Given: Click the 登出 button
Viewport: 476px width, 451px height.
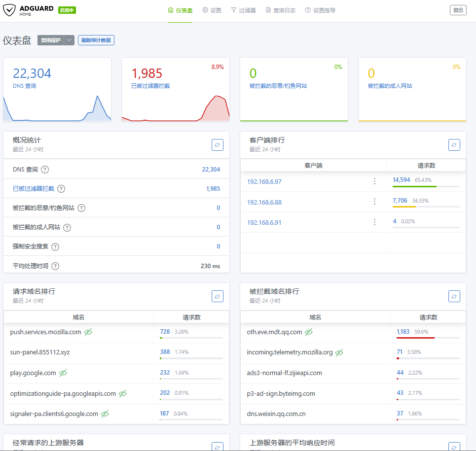Looking at the screenshot, I should tap(458, 10).
